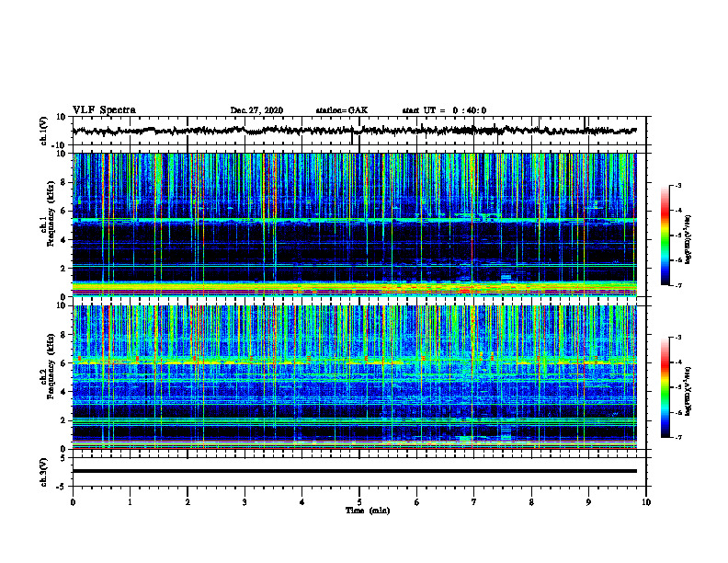Click the "4" kHz tick on ch.1 frequency axis

click(64, 240)
